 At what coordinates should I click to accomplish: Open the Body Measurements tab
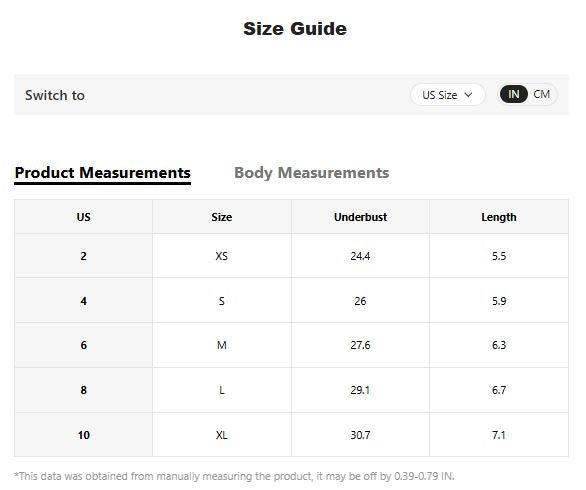[311, 173]
